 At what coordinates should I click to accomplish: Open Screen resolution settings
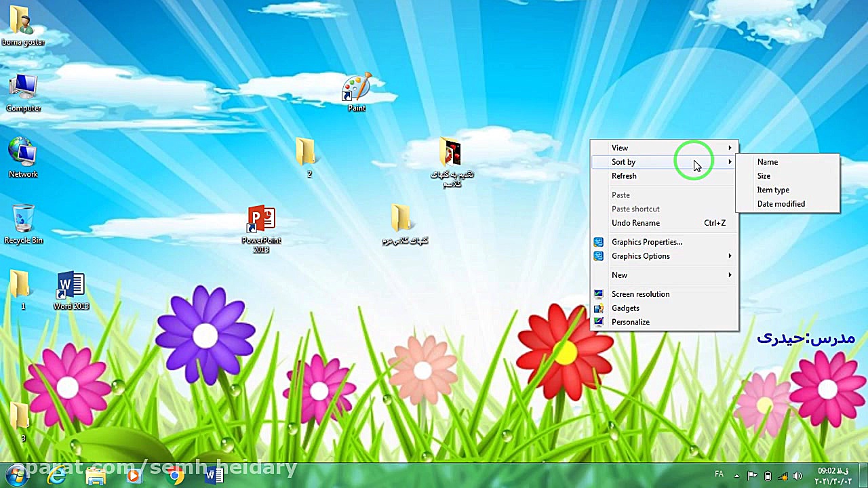pyautogui.click(x=665, y=294)
